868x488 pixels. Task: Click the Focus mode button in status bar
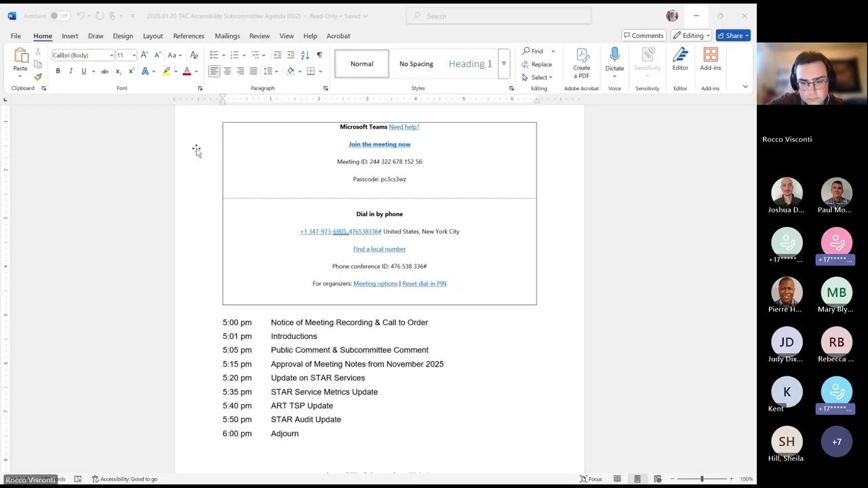pos(591,479)
